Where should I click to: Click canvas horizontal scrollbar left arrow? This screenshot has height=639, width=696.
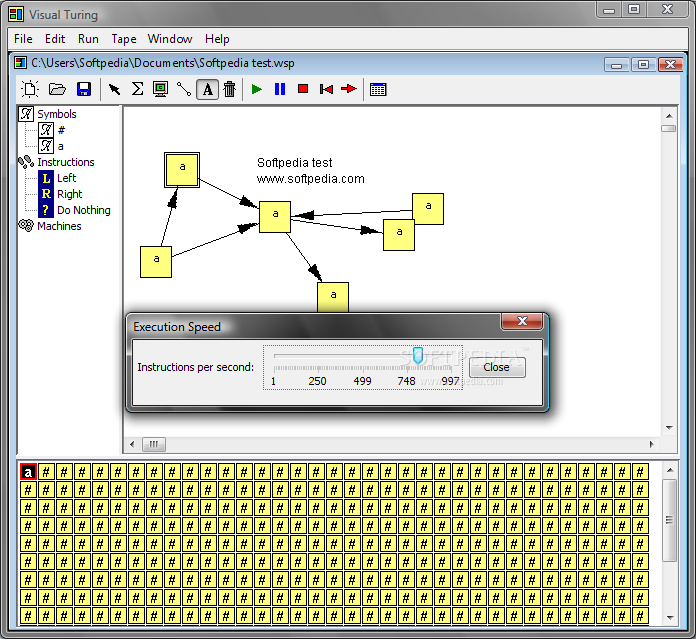132,444
